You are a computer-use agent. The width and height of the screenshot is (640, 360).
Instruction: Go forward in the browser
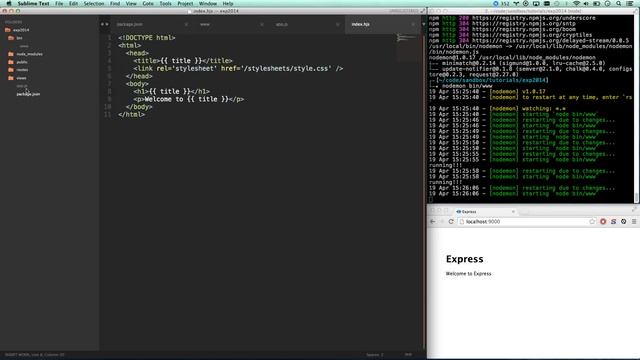coord(442,222)
